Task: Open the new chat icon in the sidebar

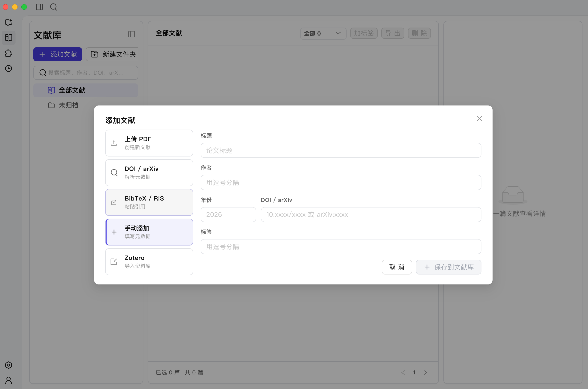Action: pyautogui.click(x=9, y=22)
